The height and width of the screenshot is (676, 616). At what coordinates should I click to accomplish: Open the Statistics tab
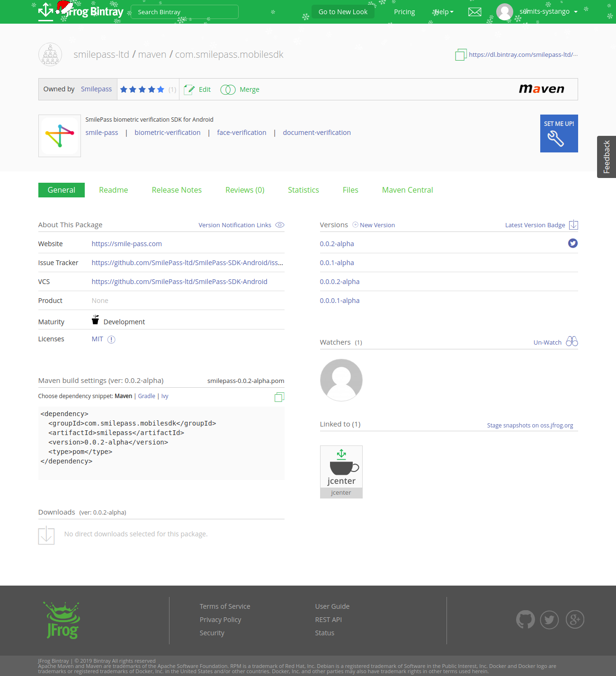coord(304,190)
